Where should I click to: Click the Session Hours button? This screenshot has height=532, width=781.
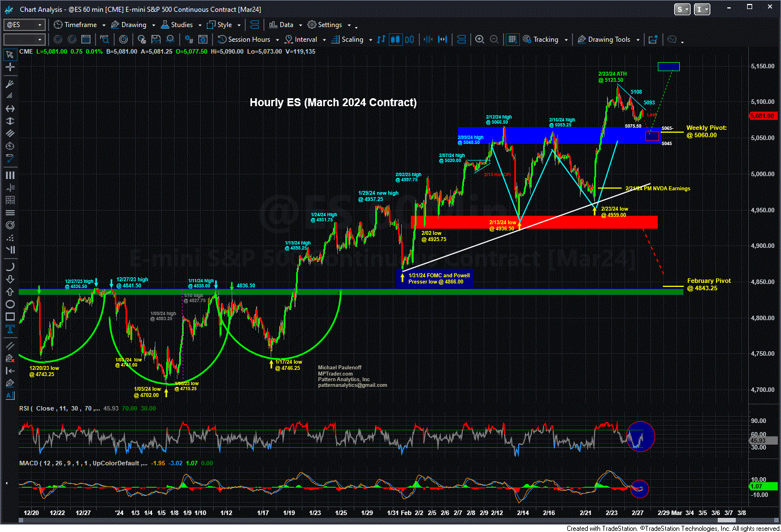(244, 40)
